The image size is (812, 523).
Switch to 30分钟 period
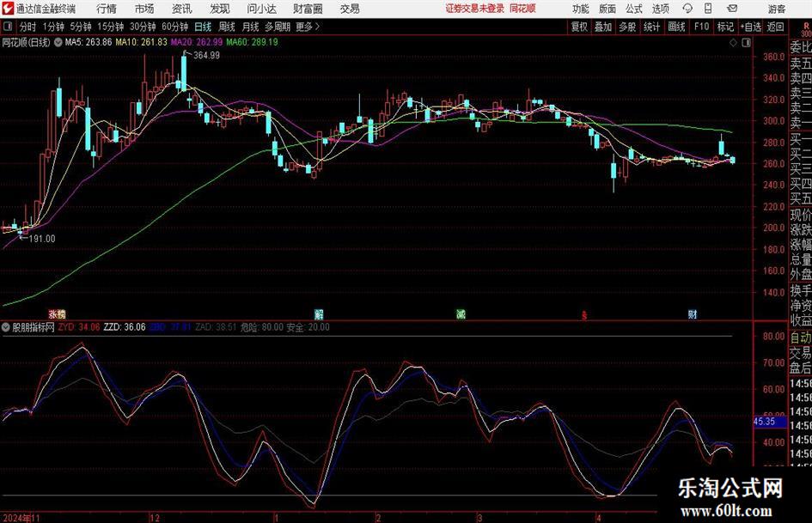(x=143, y=27)
